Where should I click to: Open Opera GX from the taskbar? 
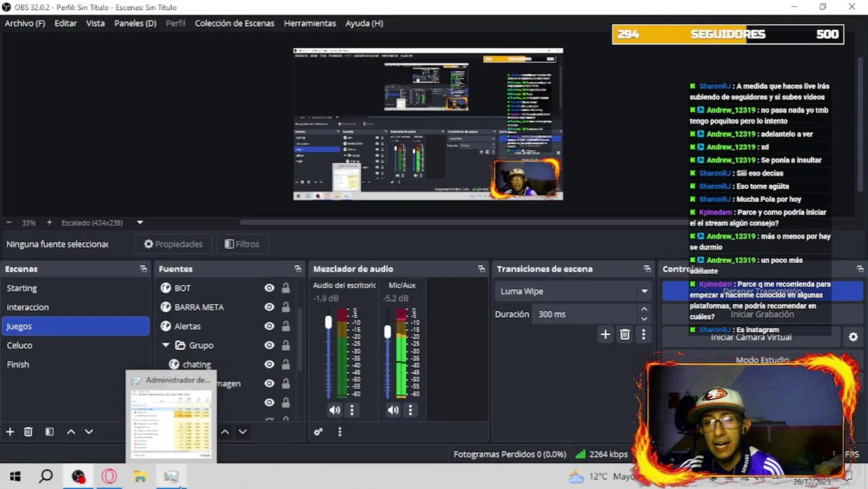[109, 477]
